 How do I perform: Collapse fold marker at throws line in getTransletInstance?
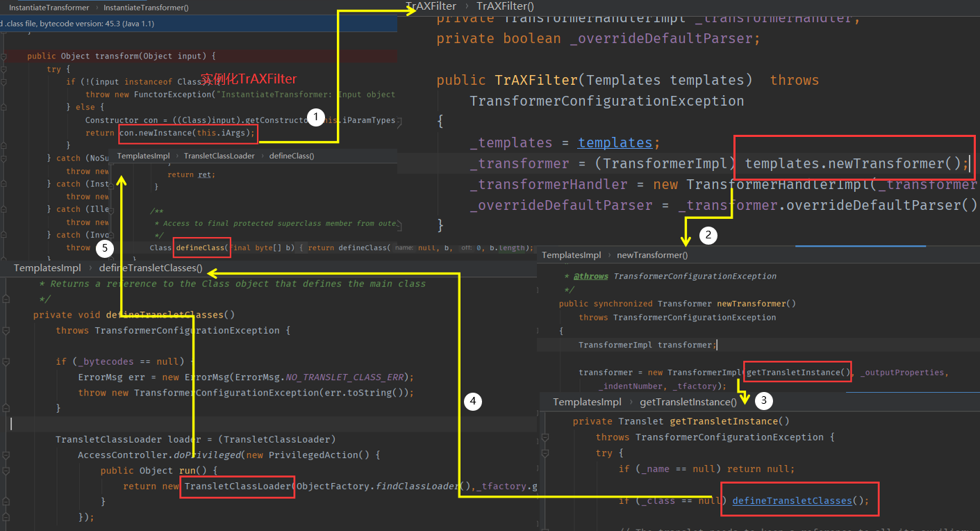(x=545, y=437)
